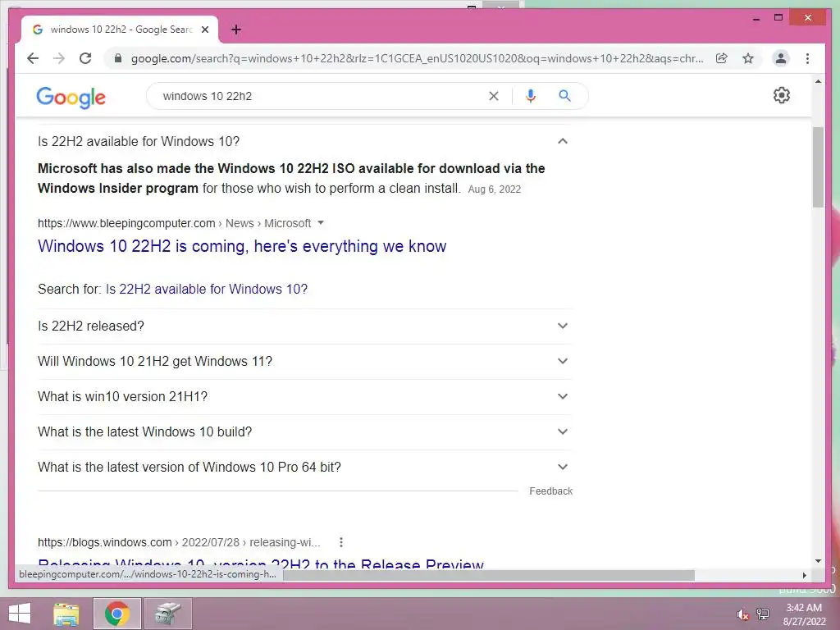Open more options for blogs.windows.com result
The width and height of the screenshot is (840, 630).
[340, 542]
